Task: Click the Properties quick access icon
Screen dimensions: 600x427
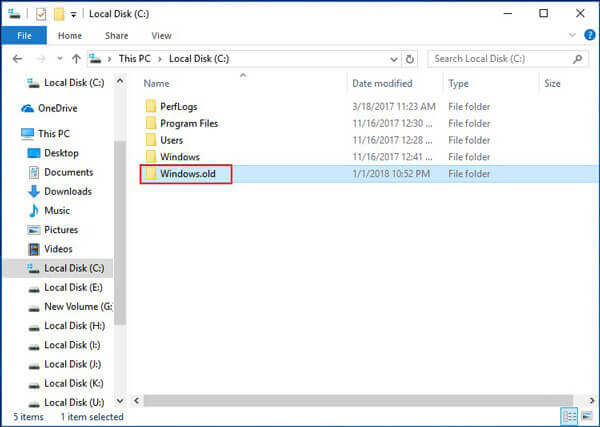Action: (41, 14)
